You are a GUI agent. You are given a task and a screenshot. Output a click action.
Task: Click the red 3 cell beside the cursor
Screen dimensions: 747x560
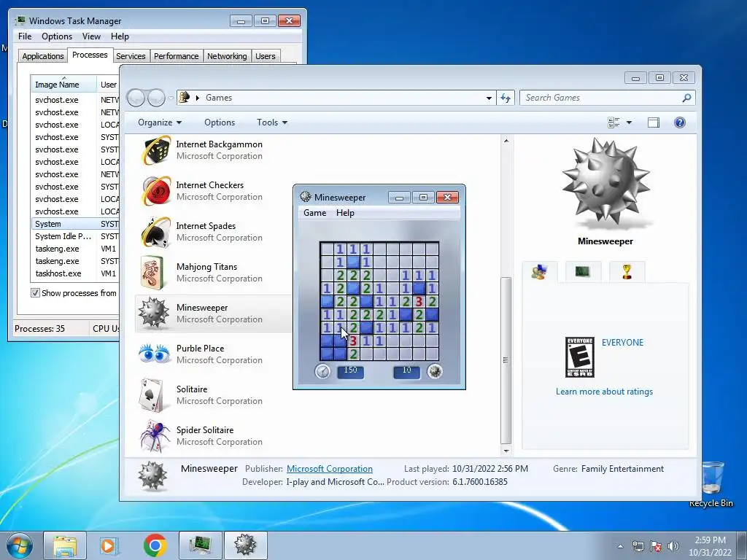click(353, 341)
